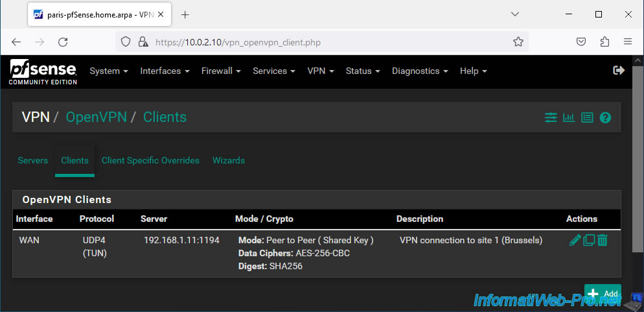
Task: Open Pocket save icon
Action: point(581,42)
